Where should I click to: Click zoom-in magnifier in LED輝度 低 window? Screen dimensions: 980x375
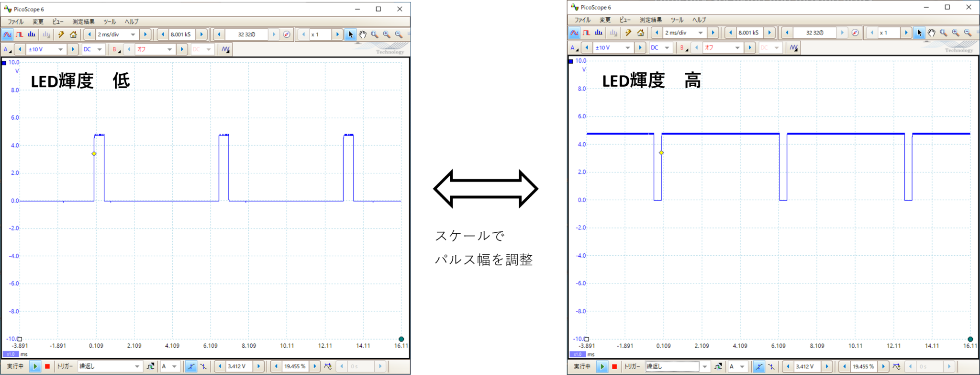(x=387, y=34)
